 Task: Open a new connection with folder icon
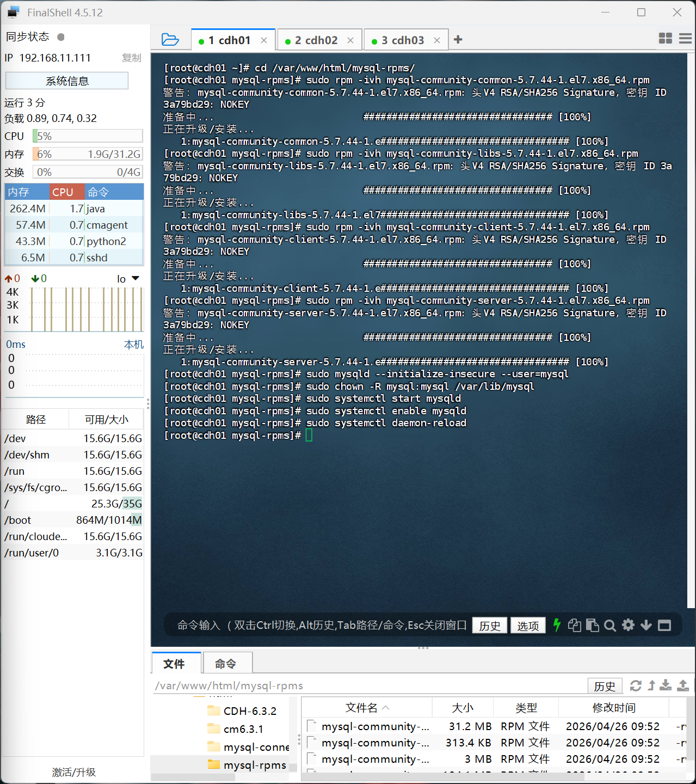170,39
